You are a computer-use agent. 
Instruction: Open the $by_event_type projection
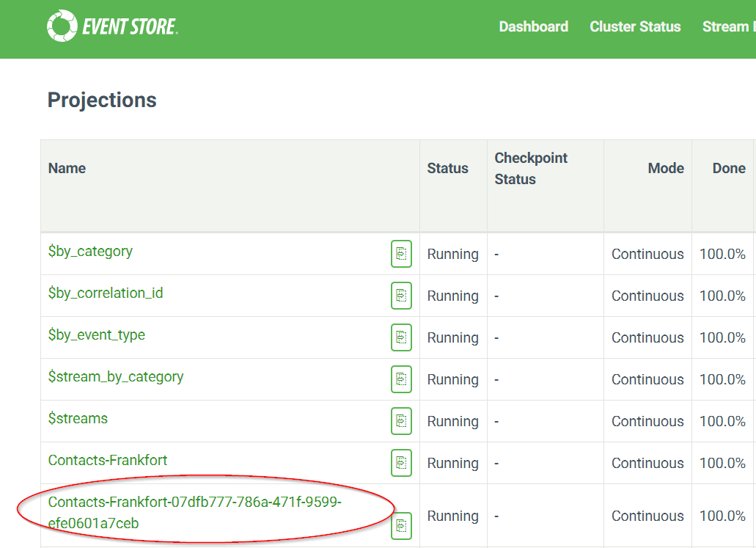(x=97, y=335)
